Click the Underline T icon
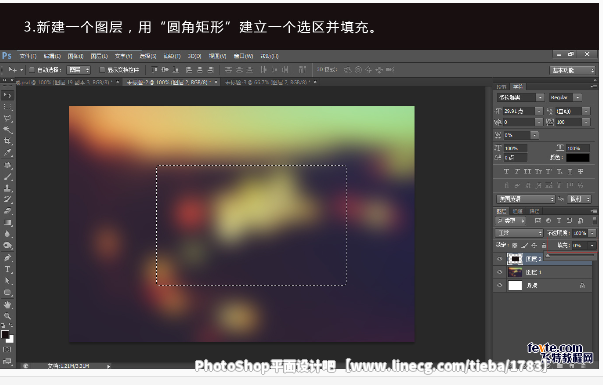This screenshot has height=385, width=603. pyautogui.click(x=570, y=172)
